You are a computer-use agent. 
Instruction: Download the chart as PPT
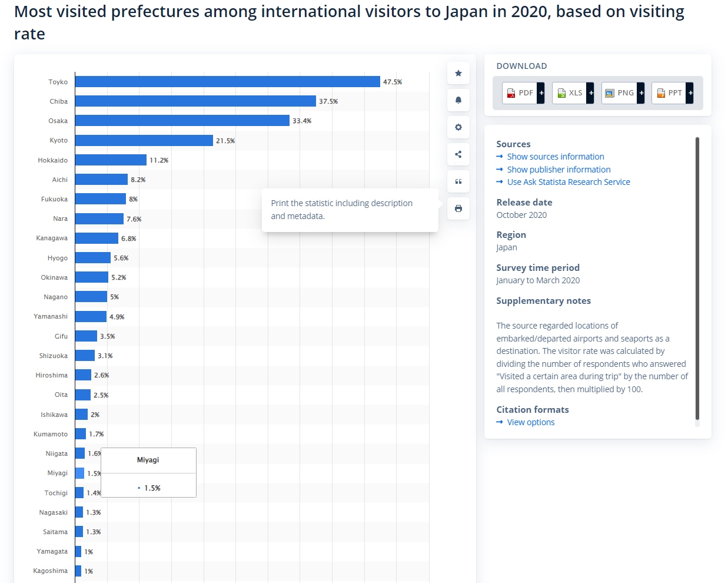click(669, 93)
